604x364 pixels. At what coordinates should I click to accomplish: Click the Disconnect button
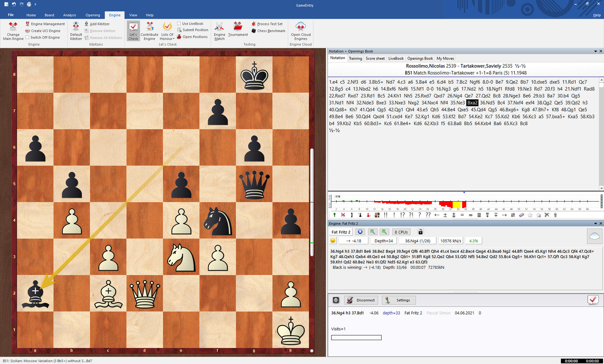pos(361,300)
